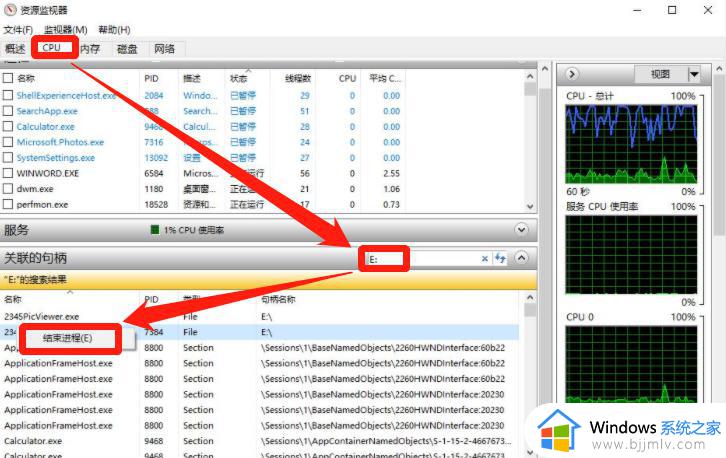
Task: Click the CPU 0 usage graph
Action: pos(631,364)
